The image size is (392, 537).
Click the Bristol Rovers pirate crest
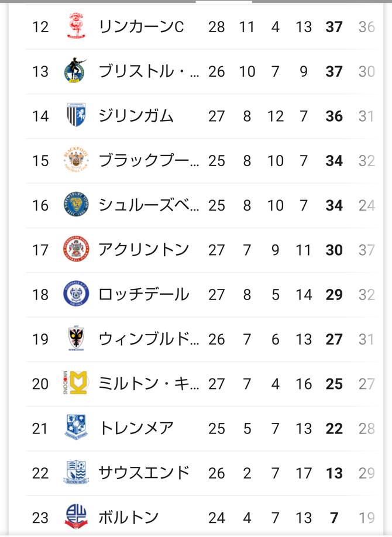pos(75,71)
